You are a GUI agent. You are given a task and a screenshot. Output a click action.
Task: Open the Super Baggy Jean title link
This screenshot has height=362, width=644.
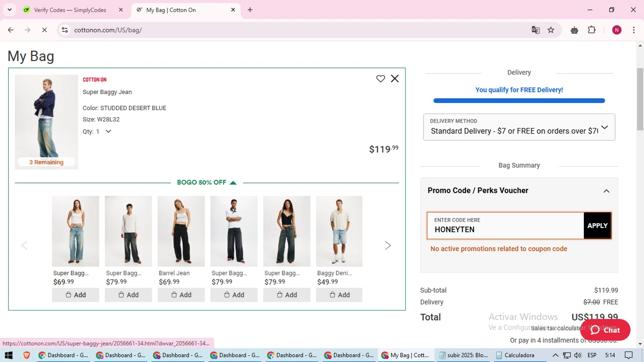coord(107,92)
